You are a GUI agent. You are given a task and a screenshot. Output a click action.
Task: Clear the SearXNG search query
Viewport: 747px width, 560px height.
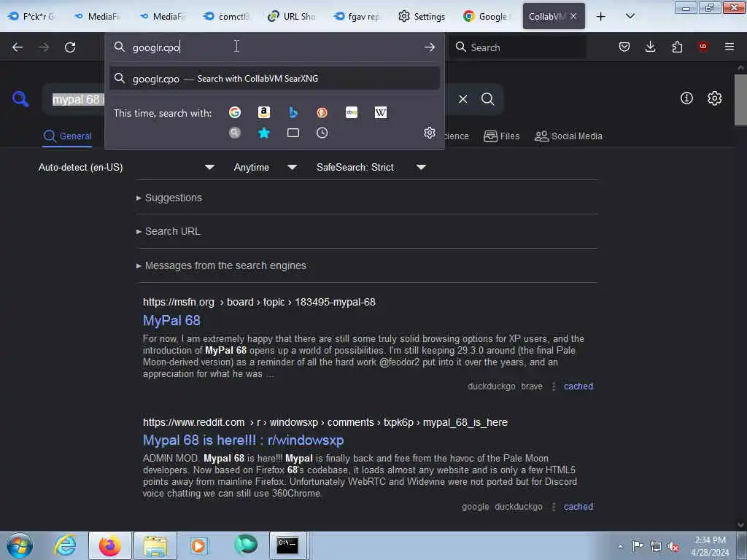click(462, 99)
